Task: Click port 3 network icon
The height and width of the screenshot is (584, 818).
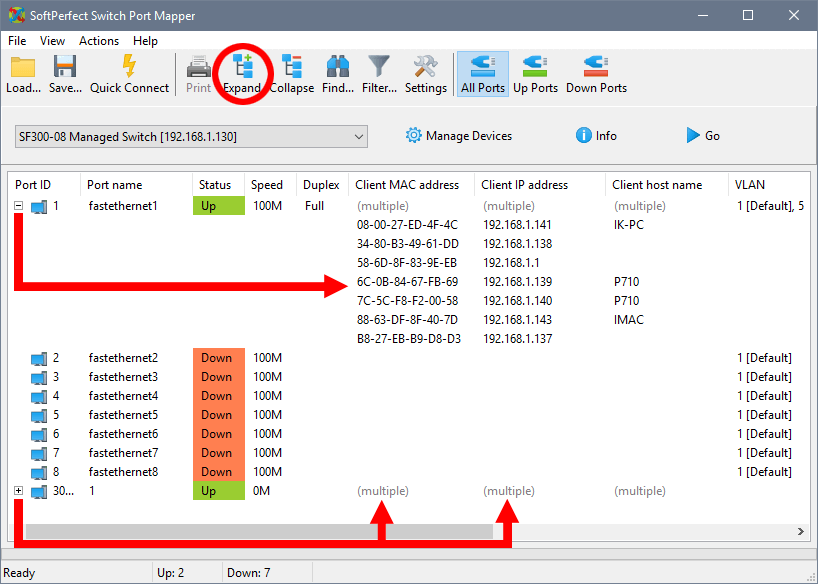Action: (39, 378)
